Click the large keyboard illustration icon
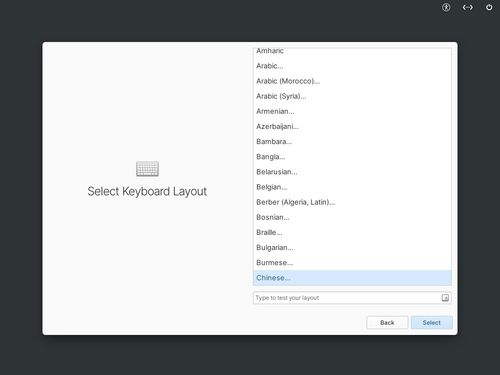The image size is (500, 375). [x=147, y=169]
